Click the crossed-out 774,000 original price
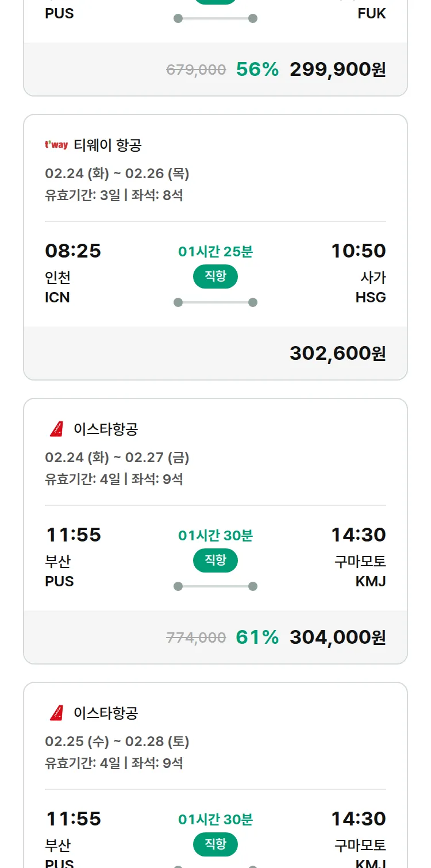 point(196,637)
